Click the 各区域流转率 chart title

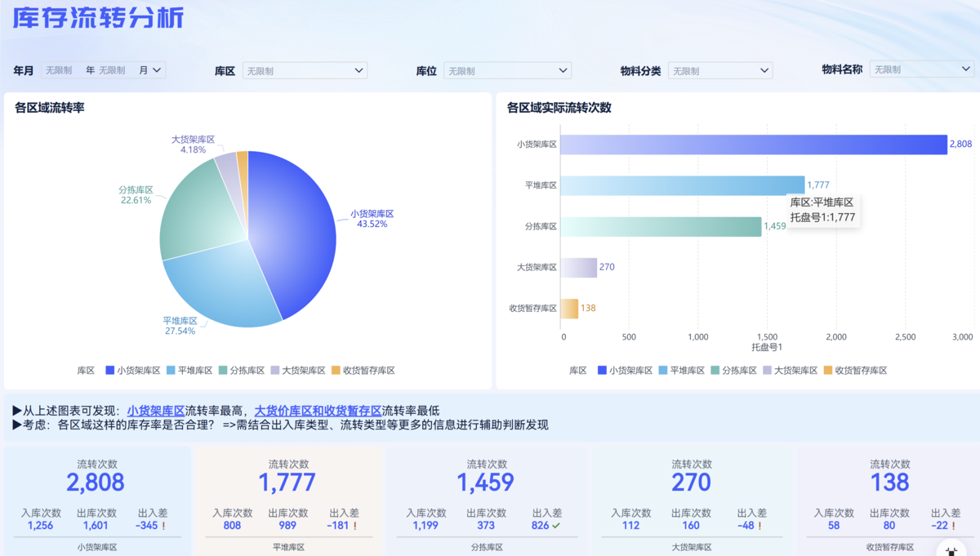[50, 108]
